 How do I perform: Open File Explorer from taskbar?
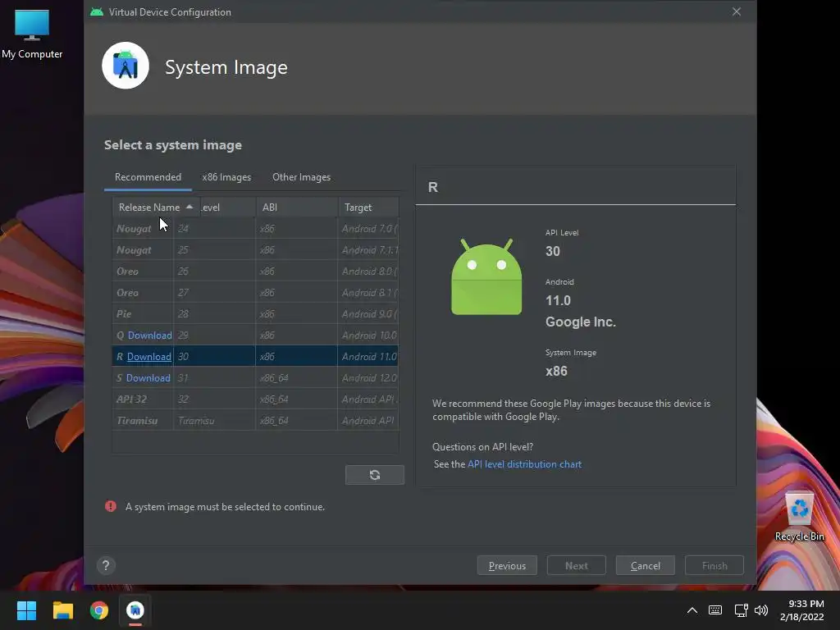click(62, 610)
